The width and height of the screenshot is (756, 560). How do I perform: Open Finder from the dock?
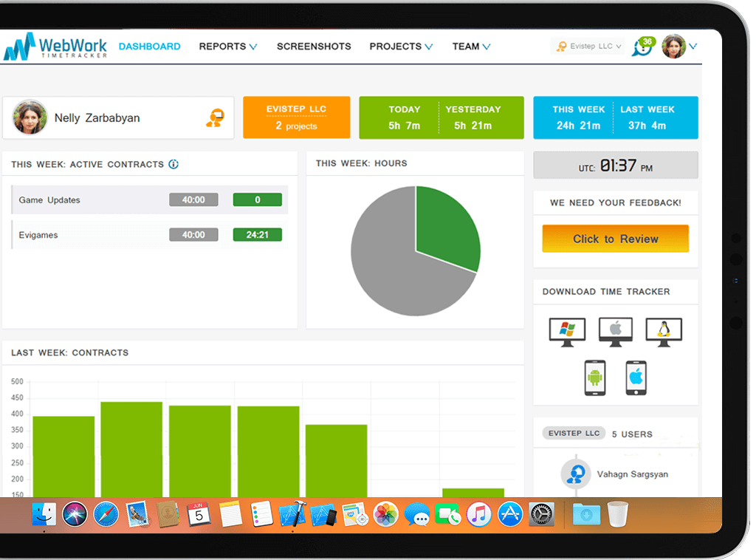click(44, 514)
